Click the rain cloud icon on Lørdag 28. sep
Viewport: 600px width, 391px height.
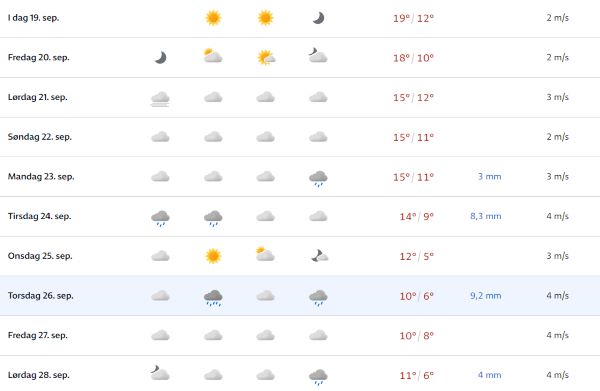(318, 377)
